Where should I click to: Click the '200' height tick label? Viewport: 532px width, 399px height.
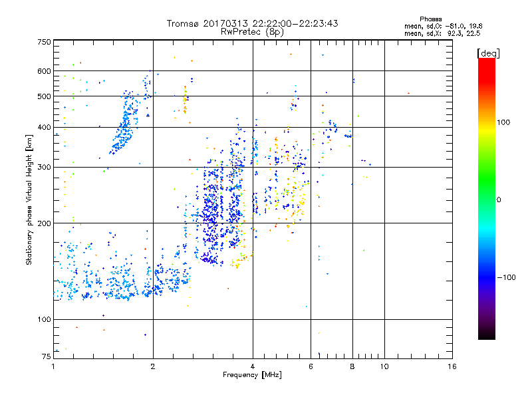[x=45, y=223]
